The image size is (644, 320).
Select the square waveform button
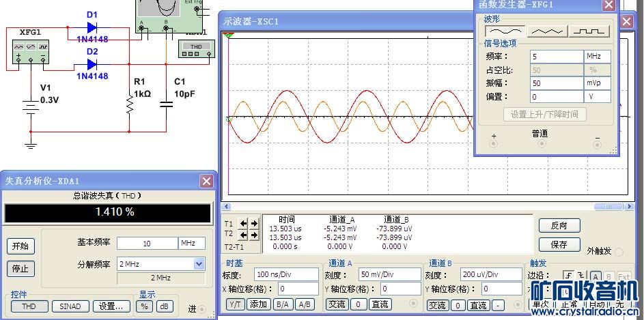tap(590, 31)
